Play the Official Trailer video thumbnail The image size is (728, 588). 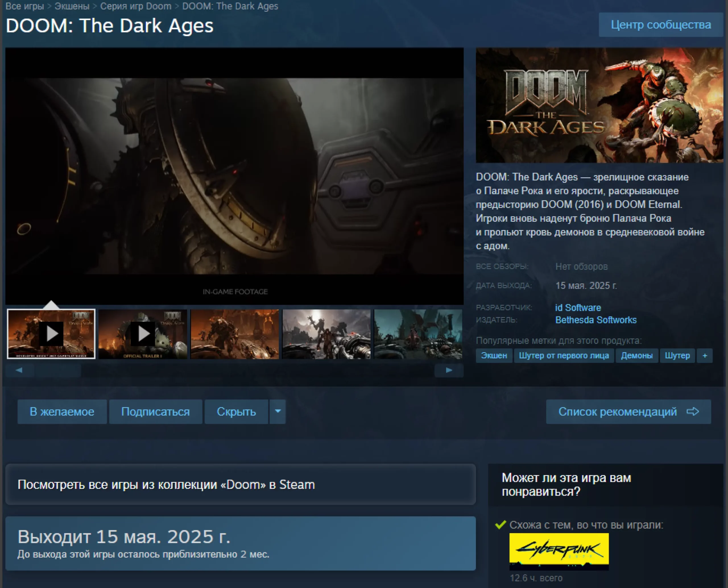tap(143, 334)
